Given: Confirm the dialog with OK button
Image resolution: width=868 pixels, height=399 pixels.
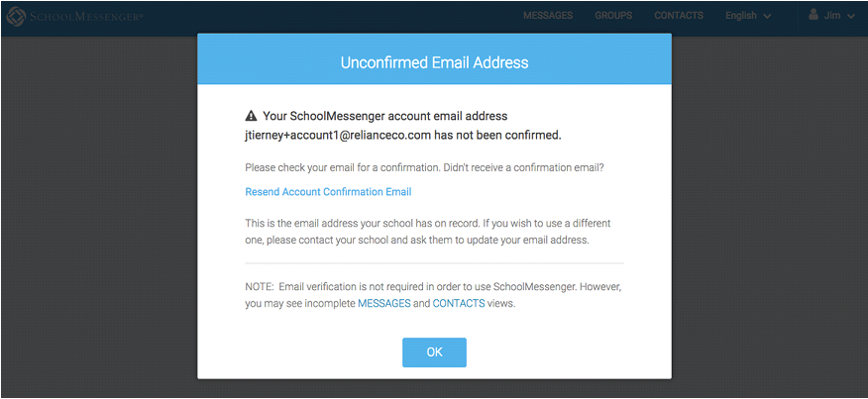Looking at the screenshot, I should click(435, 352).
